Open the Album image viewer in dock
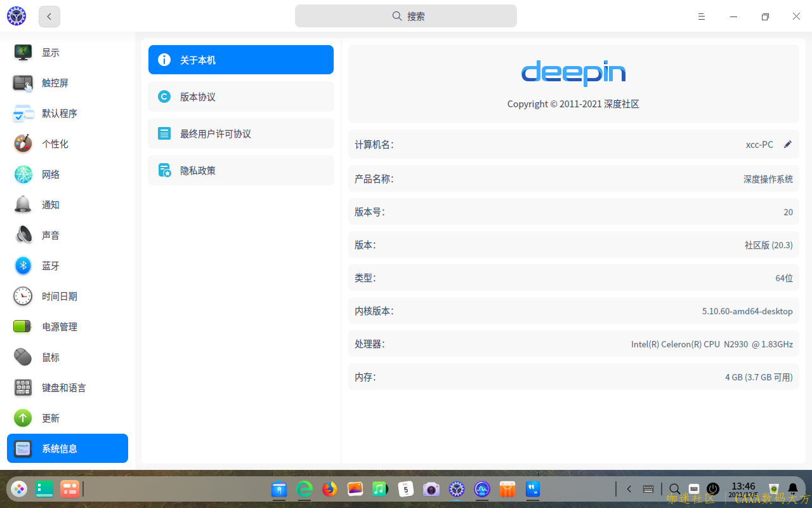Viewport: 812px width, 508px height. tap(355, 489)
